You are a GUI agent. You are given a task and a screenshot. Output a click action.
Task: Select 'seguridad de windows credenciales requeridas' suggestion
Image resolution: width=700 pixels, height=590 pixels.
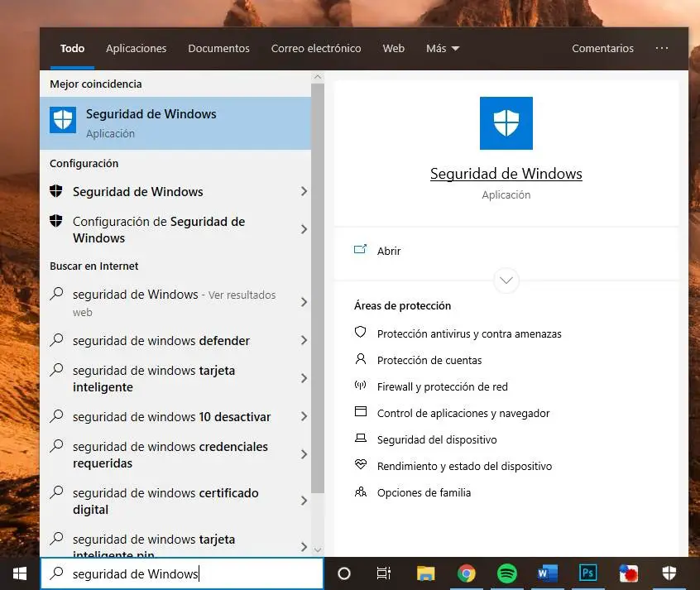175,454
